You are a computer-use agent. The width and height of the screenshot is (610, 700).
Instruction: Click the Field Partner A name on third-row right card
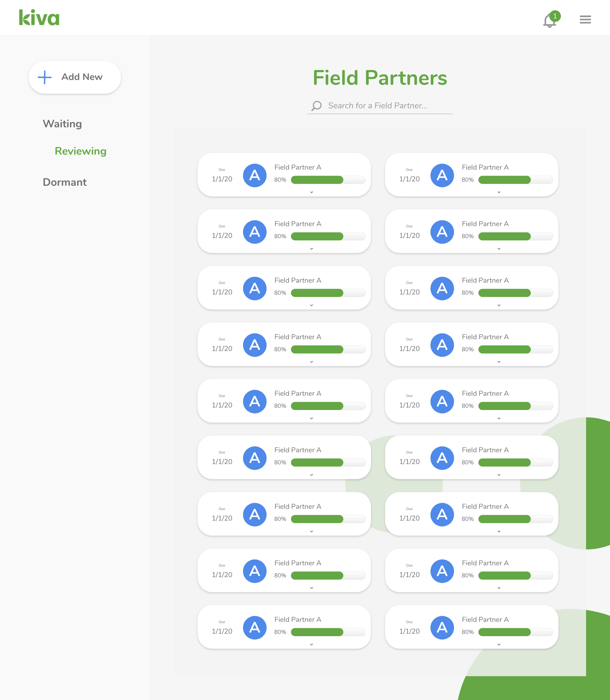485,280
